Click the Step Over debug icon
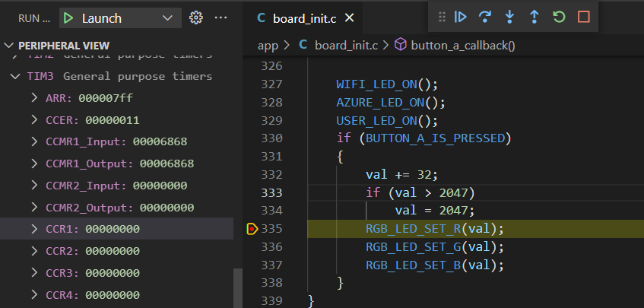This screenshot has height=308, width=644. [485, 17]
